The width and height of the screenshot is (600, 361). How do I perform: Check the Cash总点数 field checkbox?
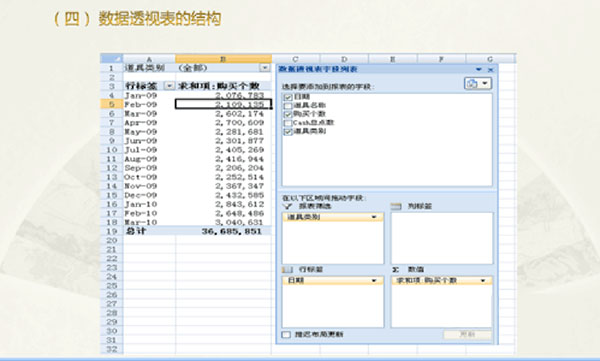tap(288, 123)
